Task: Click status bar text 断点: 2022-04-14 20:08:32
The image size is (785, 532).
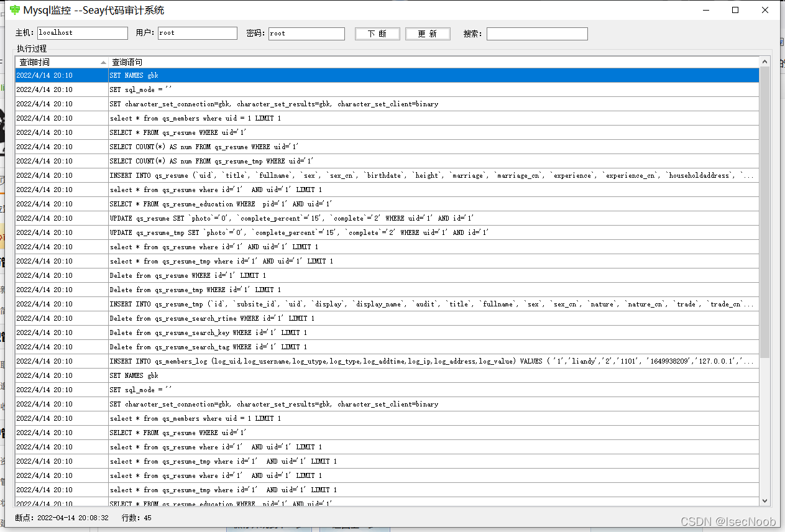Action: pos(62,518)
